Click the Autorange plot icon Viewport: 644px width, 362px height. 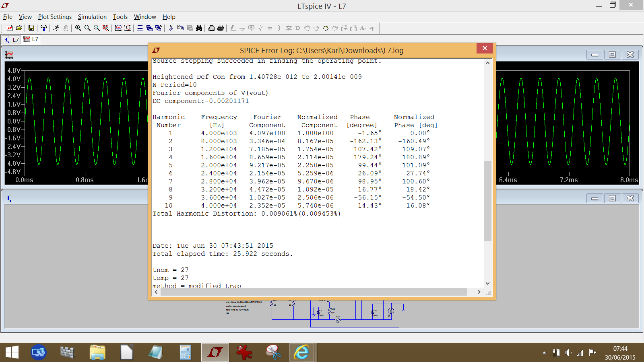point(128,28)
